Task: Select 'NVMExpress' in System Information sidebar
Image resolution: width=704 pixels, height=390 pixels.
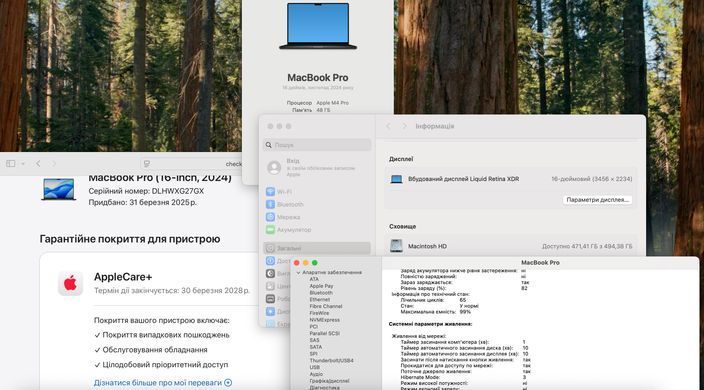Action: coord(325,320)
